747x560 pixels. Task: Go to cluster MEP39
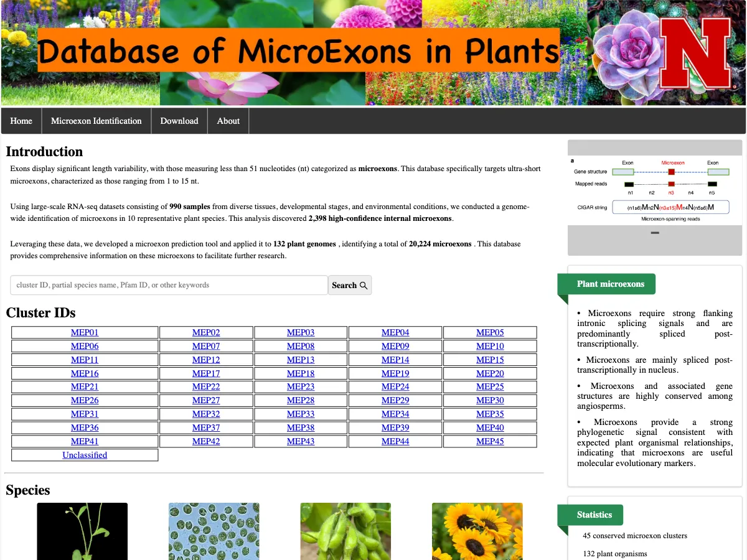coord(395,427)
